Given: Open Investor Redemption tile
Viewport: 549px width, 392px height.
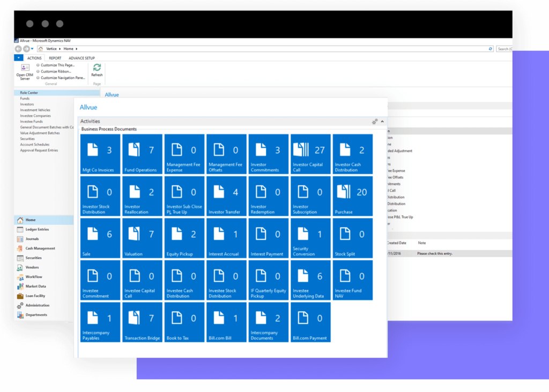Looking at the screenshot, I should click(268, 196).
